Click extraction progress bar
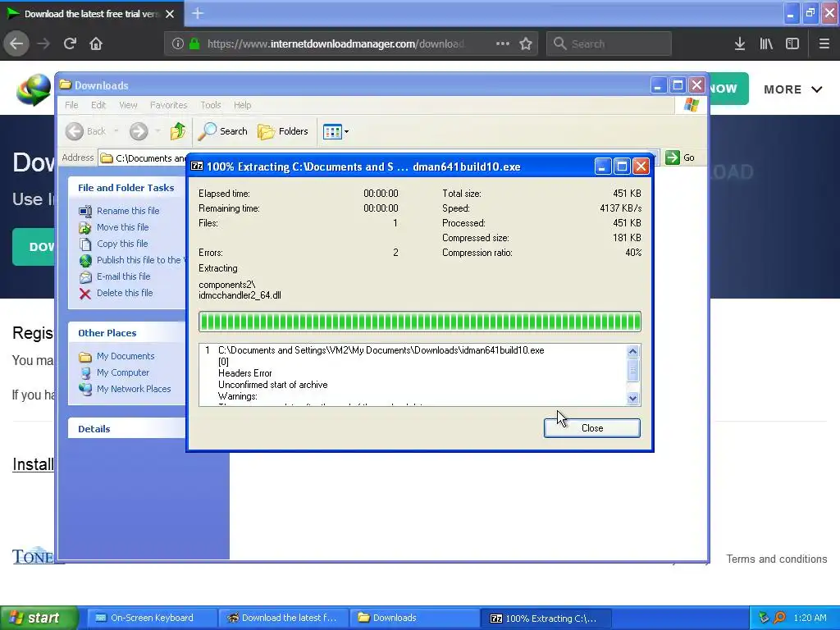The width and height of the screenshot is (840, 630). [419, 322]
